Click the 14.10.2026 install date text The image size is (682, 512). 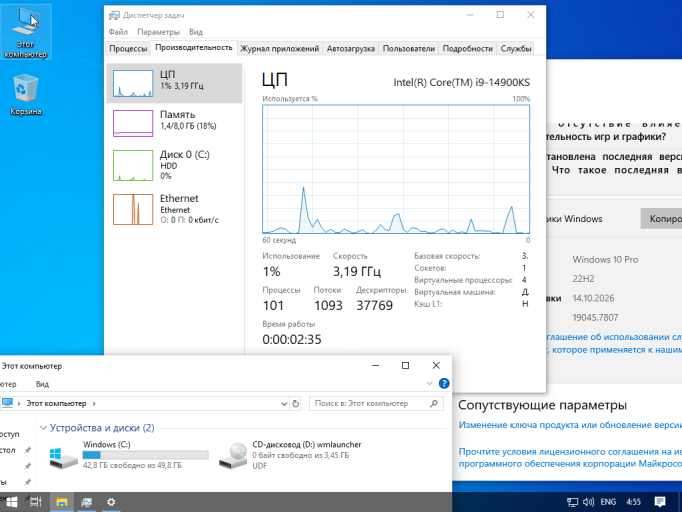pos(593,298)
